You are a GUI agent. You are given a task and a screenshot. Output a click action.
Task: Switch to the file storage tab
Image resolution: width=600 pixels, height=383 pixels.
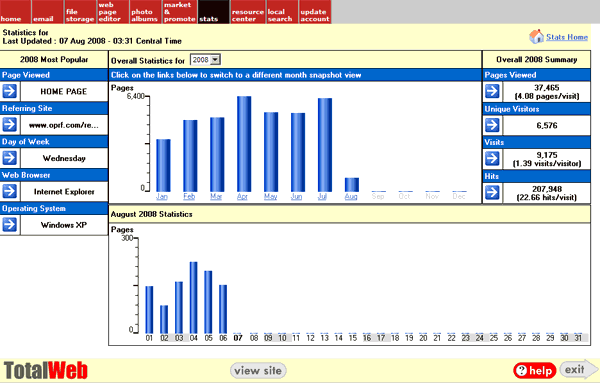(x=80, y=12)
